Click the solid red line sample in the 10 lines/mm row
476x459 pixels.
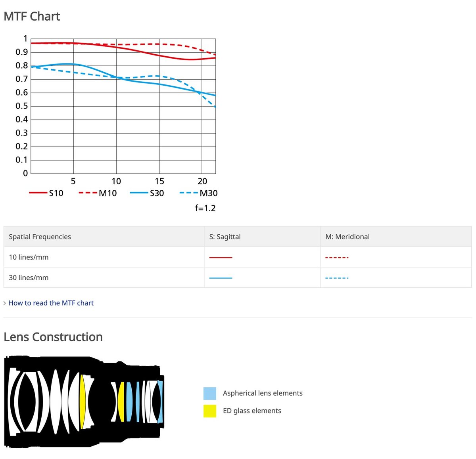pos(221,258)
